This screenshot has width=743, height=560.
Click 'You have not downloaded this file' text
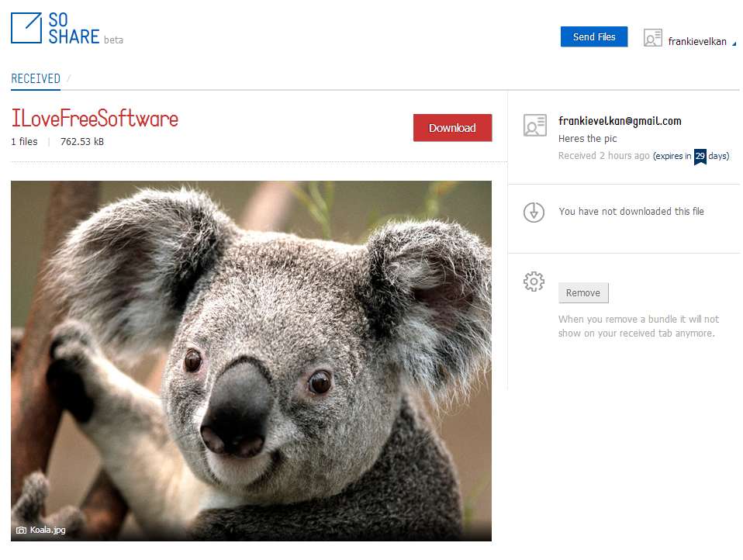tap(631, 211)
